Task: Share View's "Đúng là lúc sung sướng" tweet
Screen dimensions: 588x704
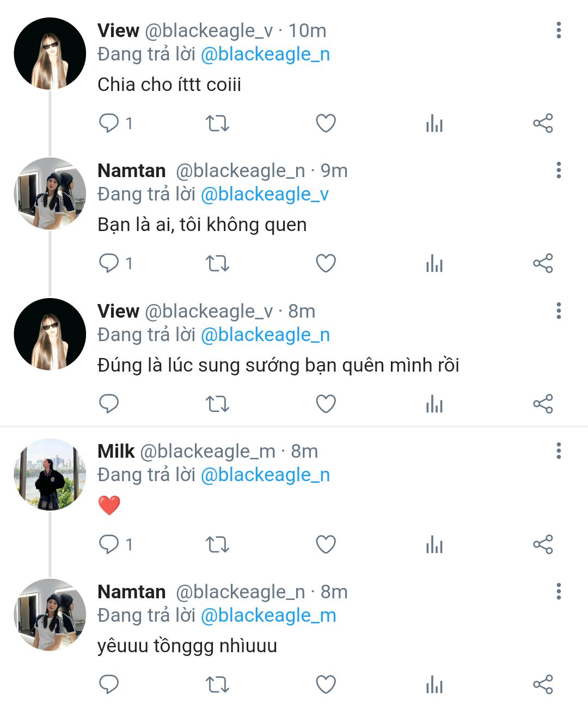Action: pos(543,404)
